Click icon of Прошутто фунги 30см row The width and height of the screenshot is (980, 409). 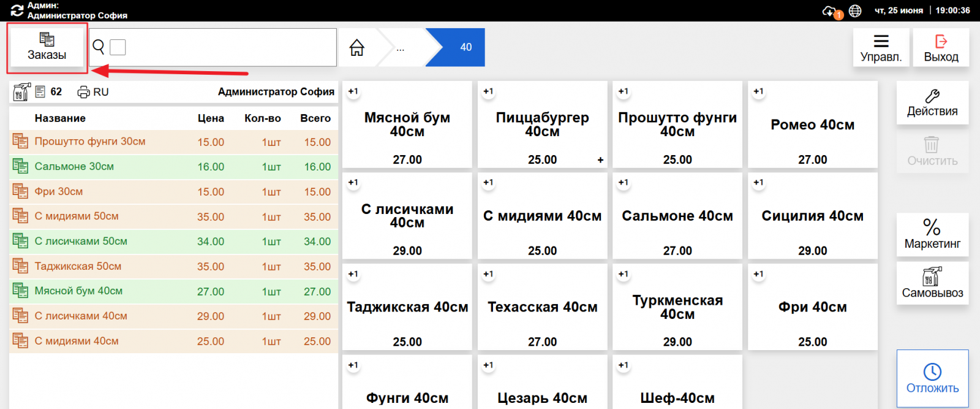click(20, 142)
